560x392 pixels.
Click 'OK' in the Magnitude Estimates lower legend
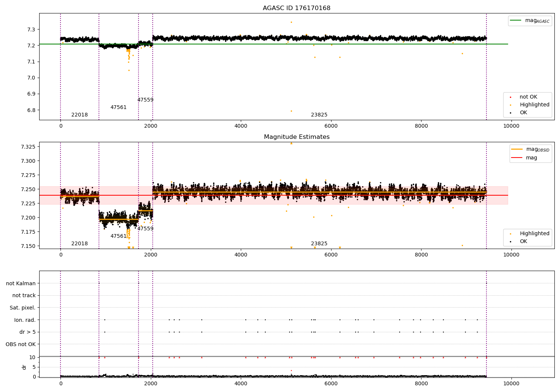(523, 241)
